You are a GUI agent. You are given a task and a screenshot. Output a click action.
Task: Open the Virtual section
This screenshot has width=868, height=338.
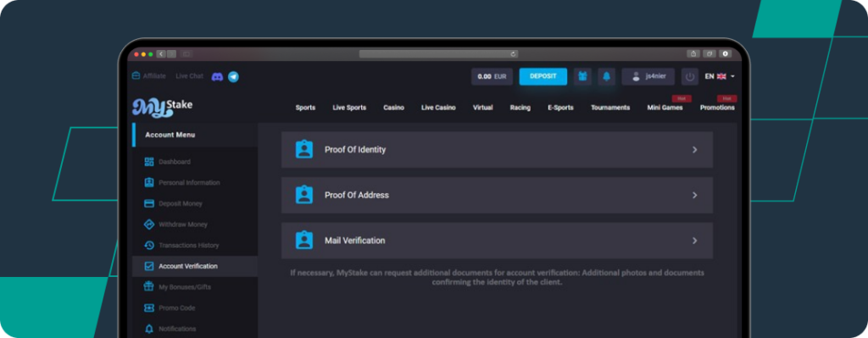[482, 108]
